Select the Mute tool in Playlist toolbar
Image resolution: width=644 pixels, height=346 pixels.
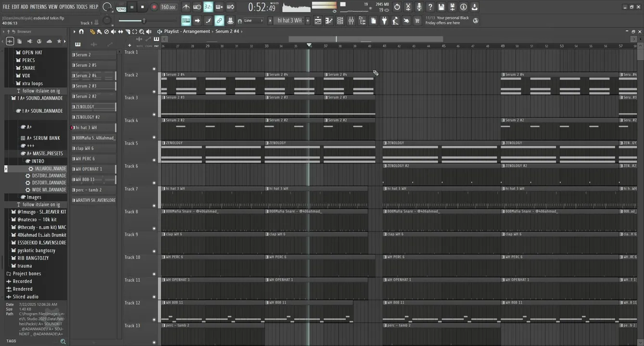(114, 32)
